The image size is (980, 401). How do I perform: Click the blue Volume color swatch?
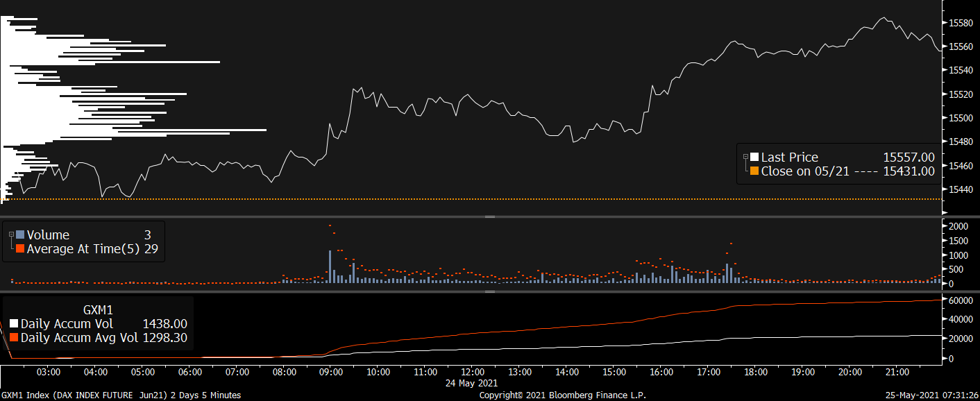[20, 235]
